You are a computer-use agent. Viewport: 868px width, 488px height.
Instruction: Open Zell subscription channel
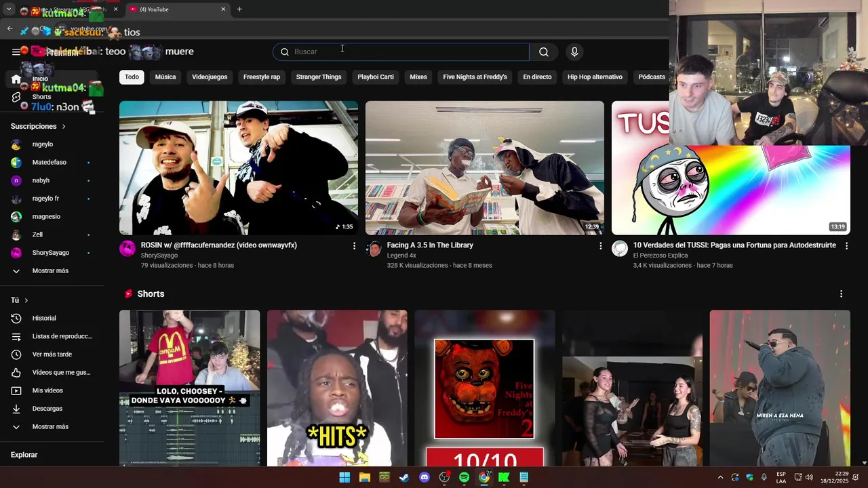coord(52,235)
